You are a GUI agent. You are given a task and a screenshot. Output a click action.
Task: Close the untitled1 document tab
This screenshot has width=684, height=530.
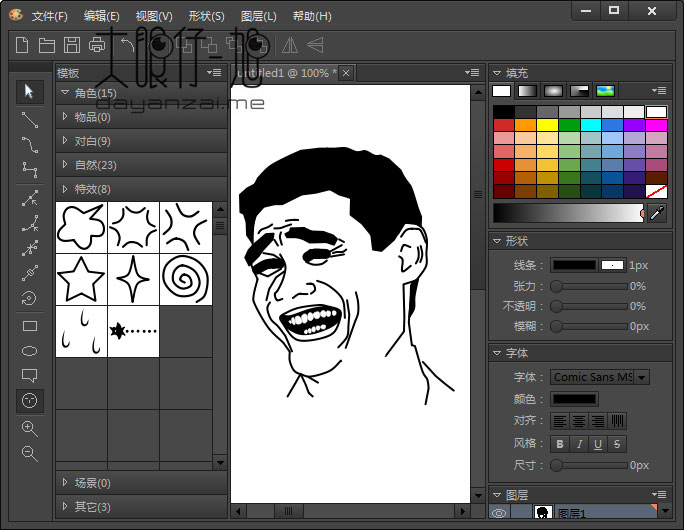tap(346, 73)
